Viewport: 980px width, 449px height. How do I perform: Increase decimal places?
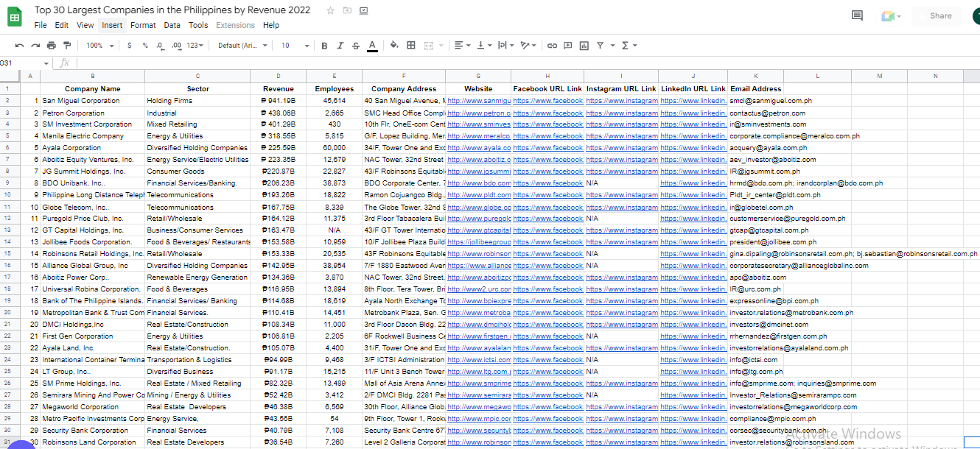[x=176, y=46]
